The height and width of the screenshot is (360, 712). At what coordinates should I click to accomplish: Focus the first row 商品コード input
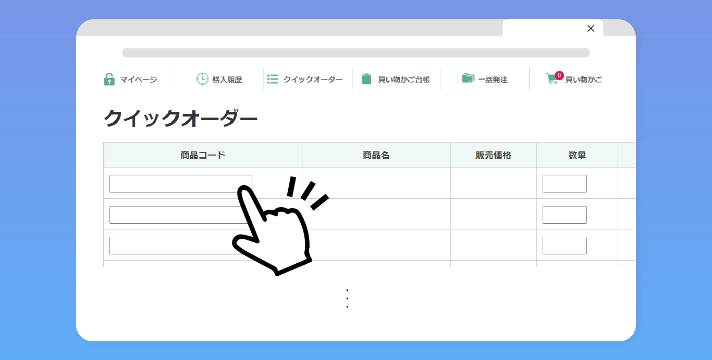181,184
